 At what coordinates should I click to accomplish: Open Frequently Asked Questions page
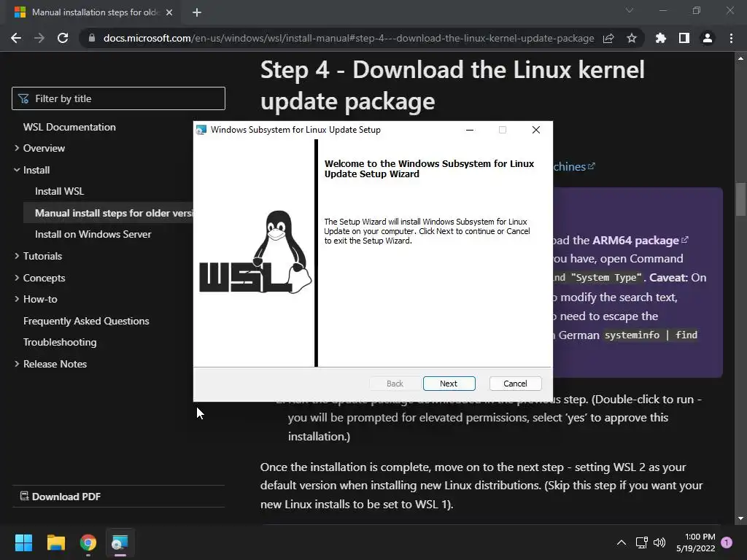(x=86, y=321)
